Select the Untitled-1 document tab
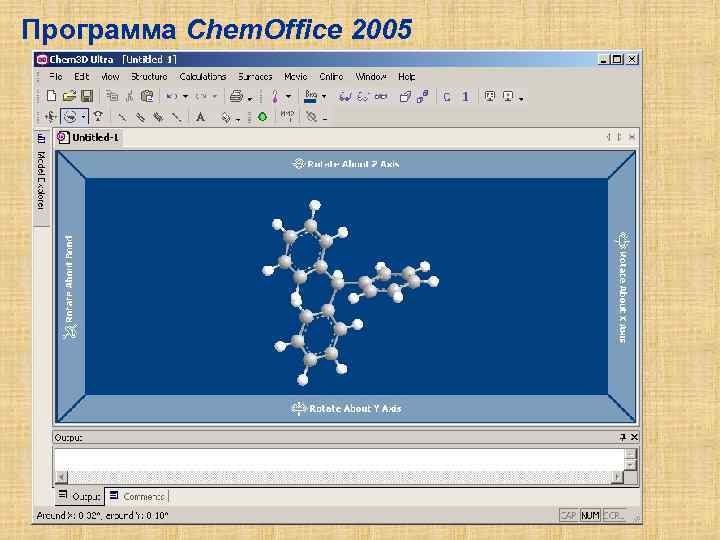Viewport: 720px width, 540px height. 88,137
